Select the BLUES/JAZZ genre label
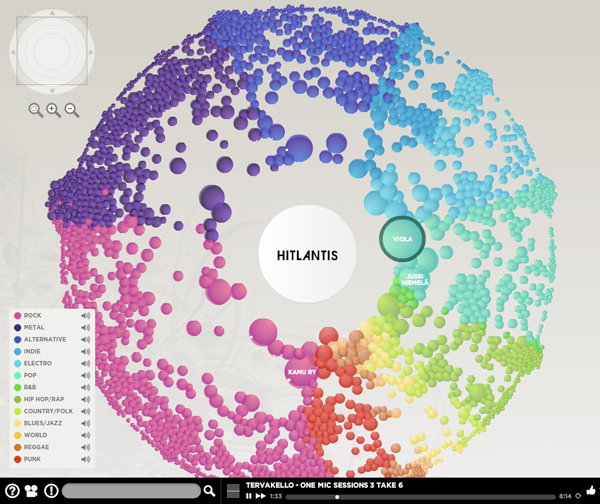 (42, 423)
